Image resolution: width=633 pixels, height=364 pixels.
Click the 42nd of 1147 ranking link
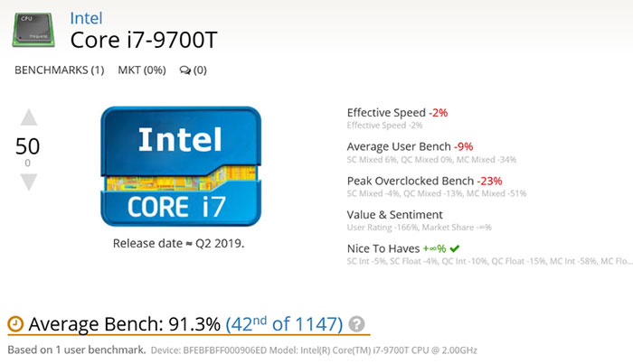pyautogui.click(x=284, y=324)
